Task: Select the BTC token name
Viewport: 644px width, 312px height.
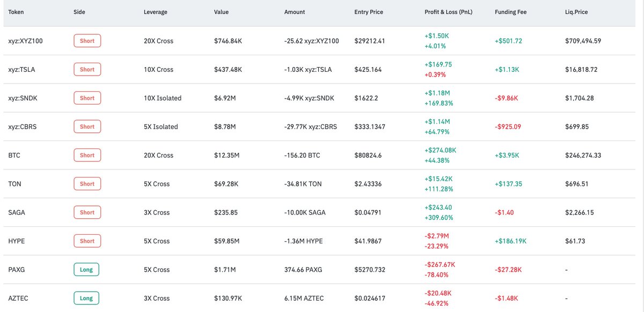Action: pos(14,155)
